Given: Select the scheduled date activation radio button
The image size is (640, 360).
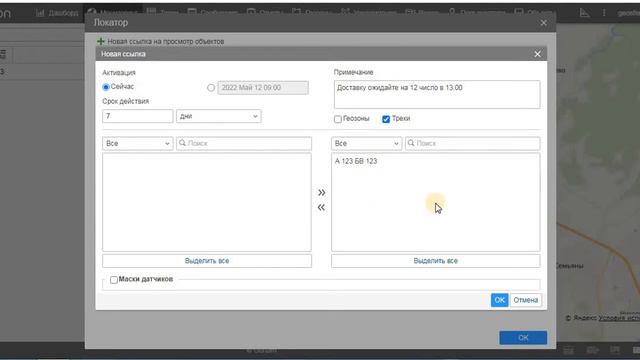Looking at the screenshot, I should pyautogui.click(x=211, y=88).
